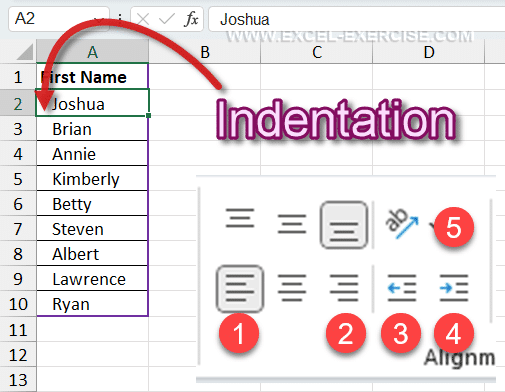
Task: Select the Top Align icon
Action: [240, 218]
